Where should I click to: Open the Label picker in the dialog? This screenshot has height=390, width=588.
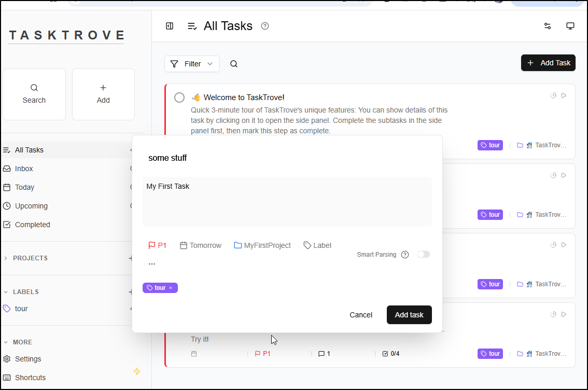(317, 245)
